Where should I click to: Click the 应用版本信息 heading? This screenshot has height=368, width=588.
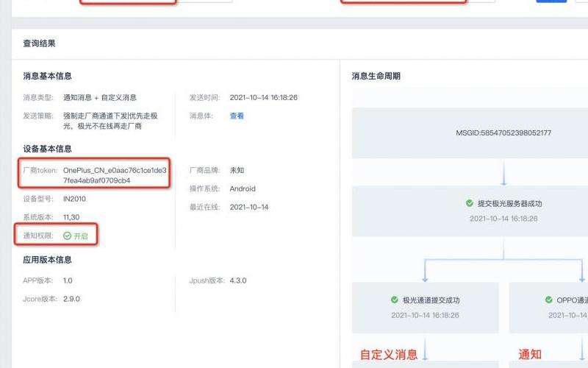[x=47, y=260]
